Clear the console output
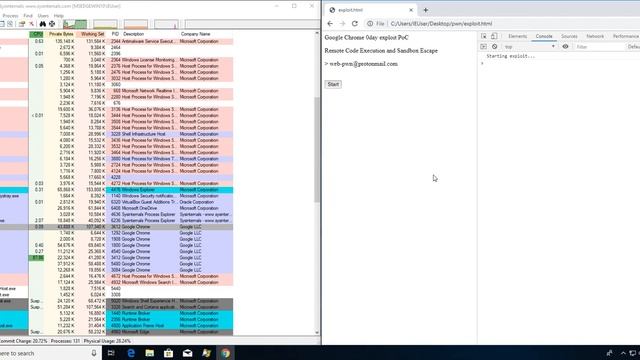 pos(494,47)
